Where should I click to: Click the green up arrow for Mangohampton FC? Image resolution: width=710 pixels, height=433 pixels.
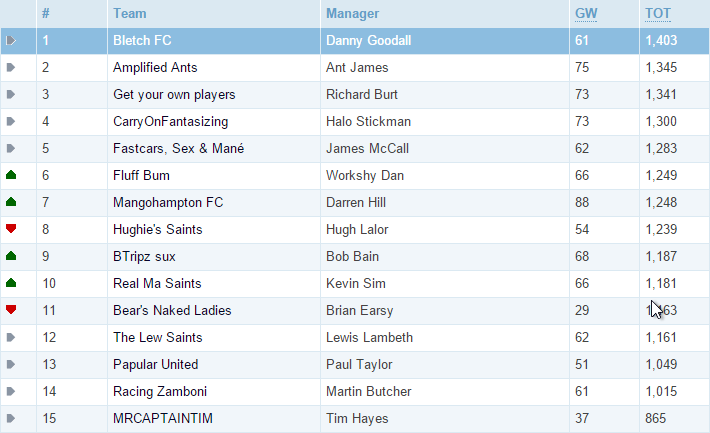click(x=11, y=202)
